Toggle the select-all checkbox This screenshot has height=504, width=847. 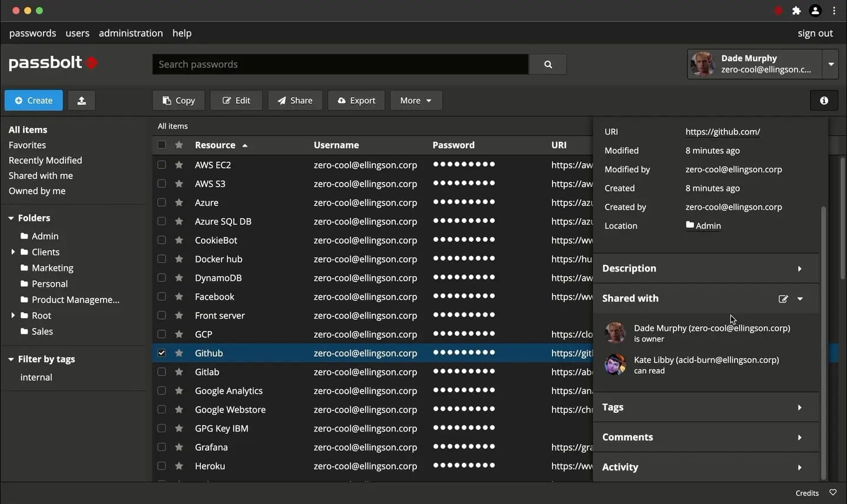pos(161,145)
